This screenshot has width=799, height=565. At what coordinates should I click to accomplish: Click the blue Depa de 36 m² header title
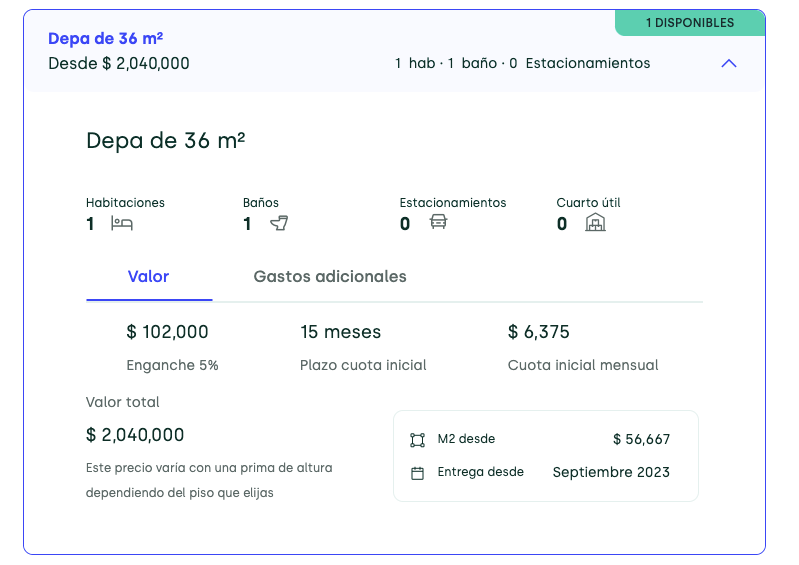pos(105,38)
